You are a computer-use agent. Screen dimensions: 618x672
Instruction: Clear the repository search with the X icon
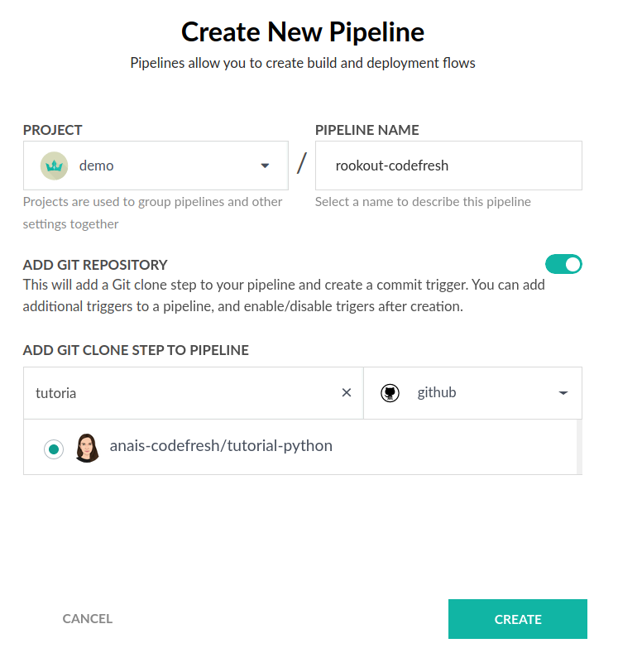click(x=347, y=393)
